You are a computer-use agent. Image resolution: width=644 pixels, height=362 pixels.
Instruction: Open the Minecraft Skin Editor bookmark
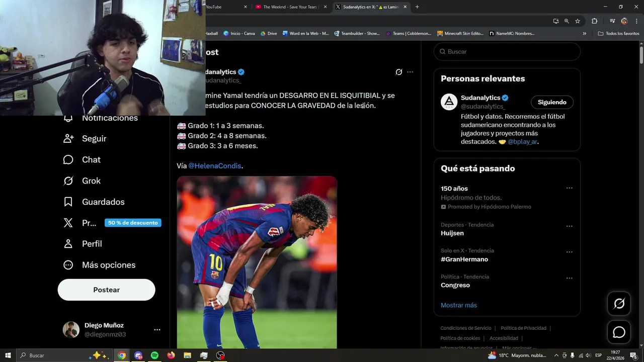click(460, 34)
